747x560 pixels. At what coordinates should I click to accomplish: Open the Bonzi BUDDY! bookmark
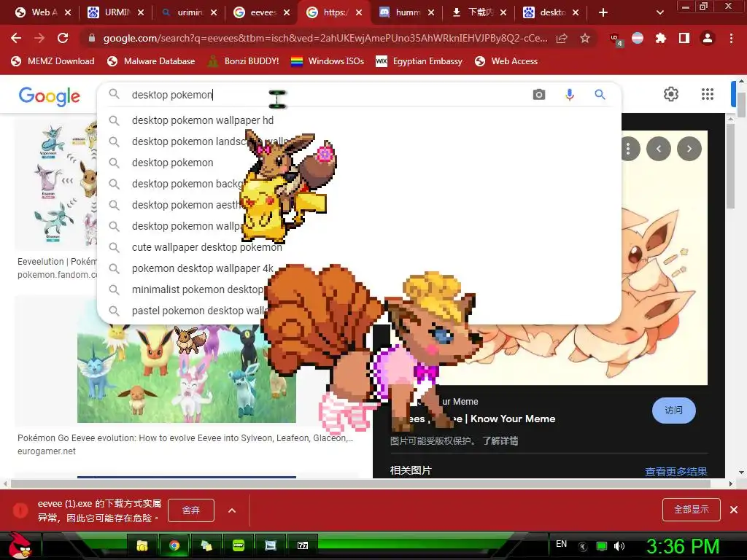244,61
